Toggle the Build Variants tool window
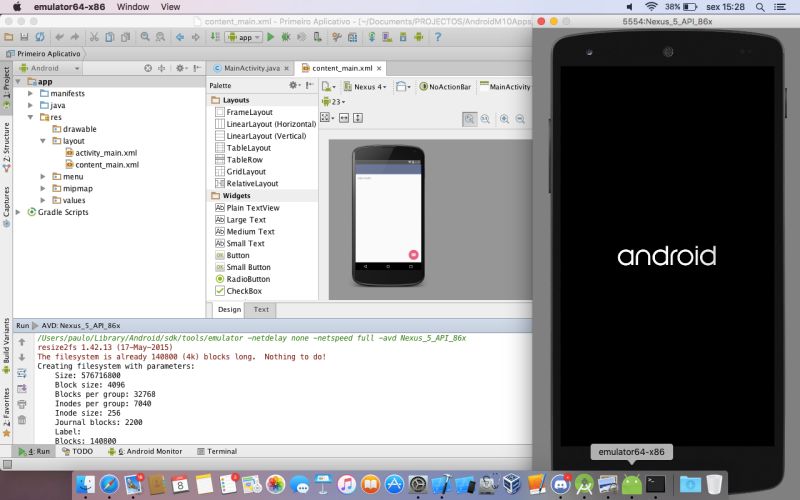Image resolution: width=800 pixels, height=500 pixels. pos(6,345)
